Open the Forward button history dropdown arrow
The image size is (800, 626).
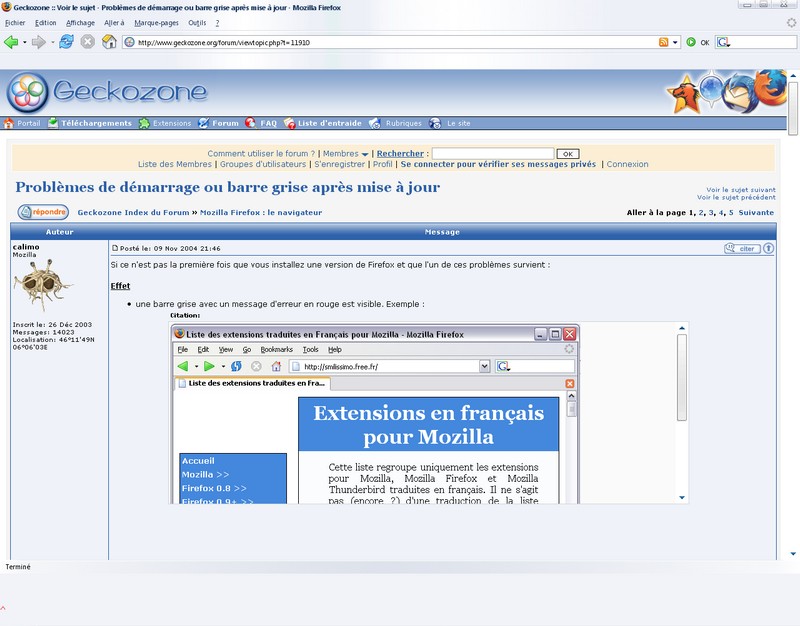pos(52,42)
